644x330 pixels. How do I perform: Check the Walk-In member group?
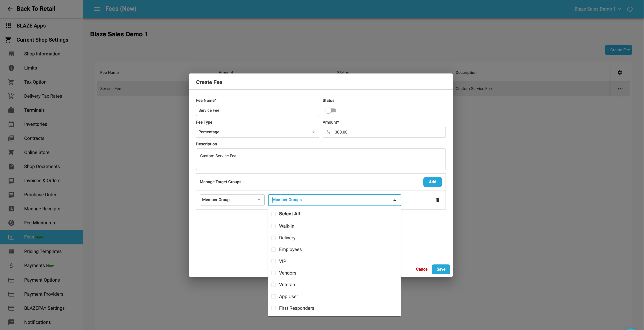tap(273, 226)
